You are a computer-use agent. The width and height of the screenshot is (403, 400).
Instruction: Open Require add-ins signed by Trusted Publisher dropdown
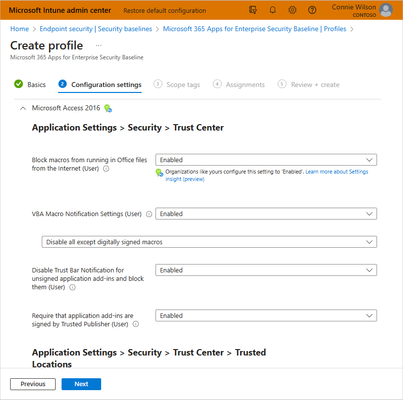266,316
